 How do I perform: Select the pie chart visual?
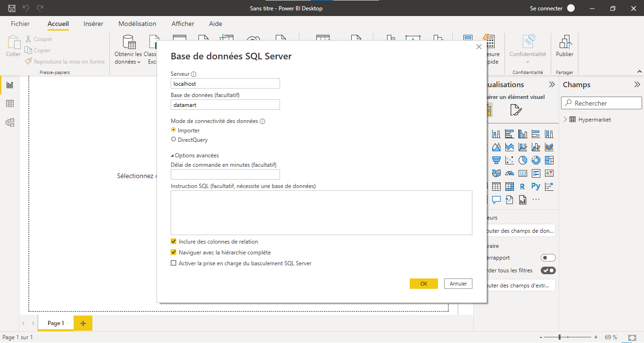tap(522, 160)
